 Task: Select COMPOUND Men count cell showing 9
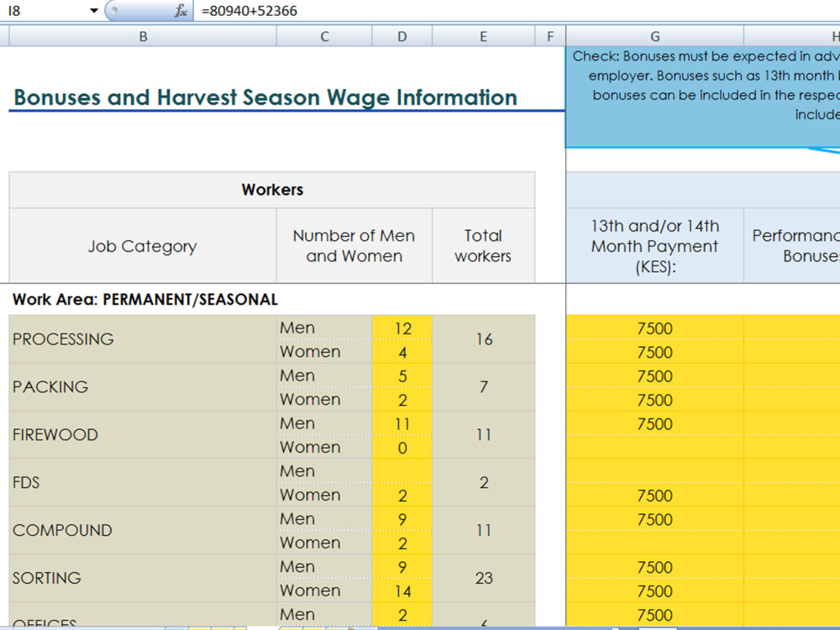[x=402, y=518]
